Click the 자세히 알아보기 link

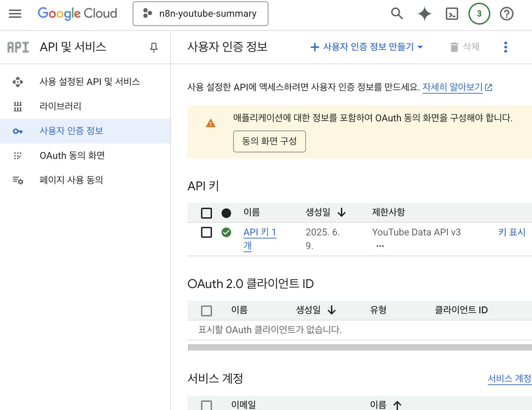(x=452, y=87)
